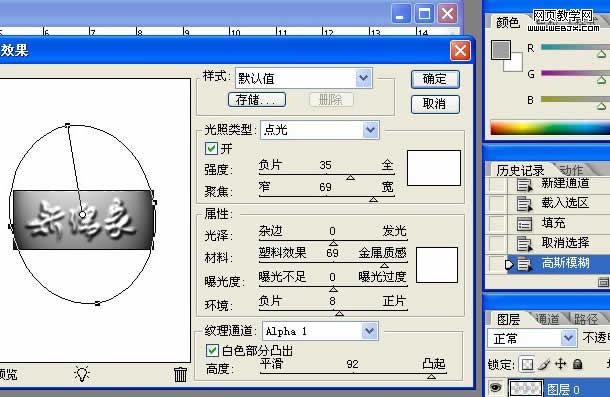Switch to the 路径 tab

click(x=585, y=319)
